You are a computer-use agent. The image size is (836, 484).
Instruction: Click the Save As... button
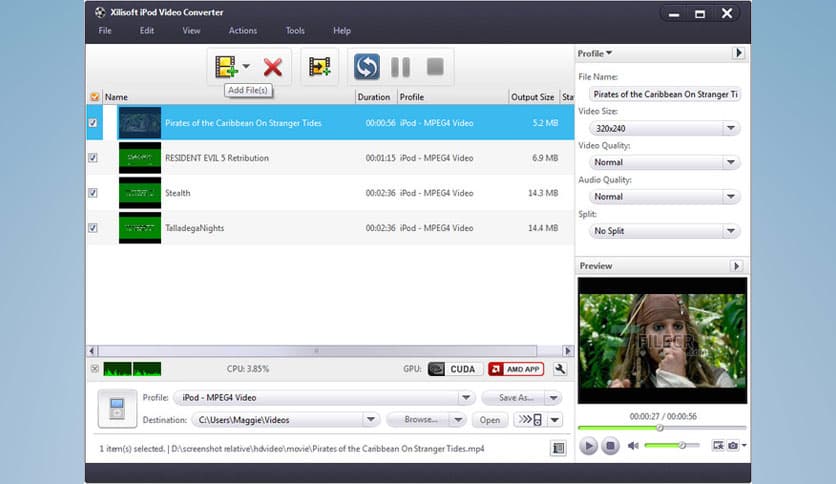click(514, 398)
